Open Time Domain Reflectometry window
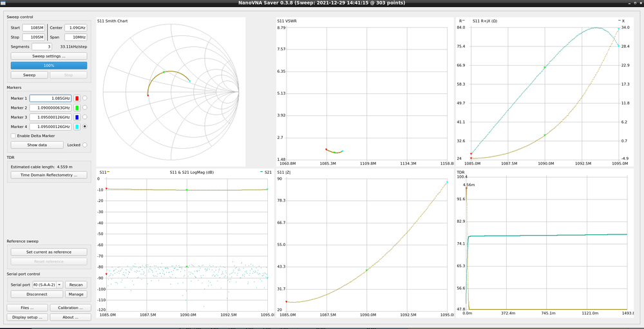This screenshot has height=329, width=644. point(49,174)
